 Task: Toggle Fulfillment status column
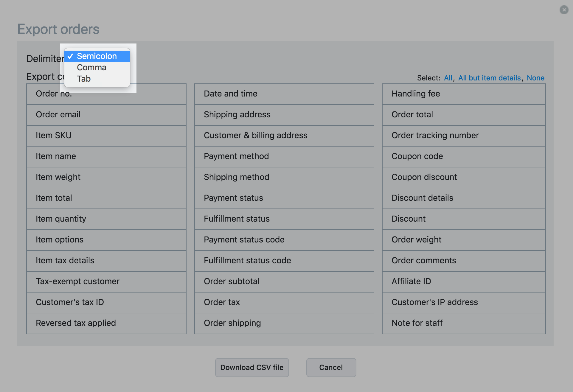284,219
